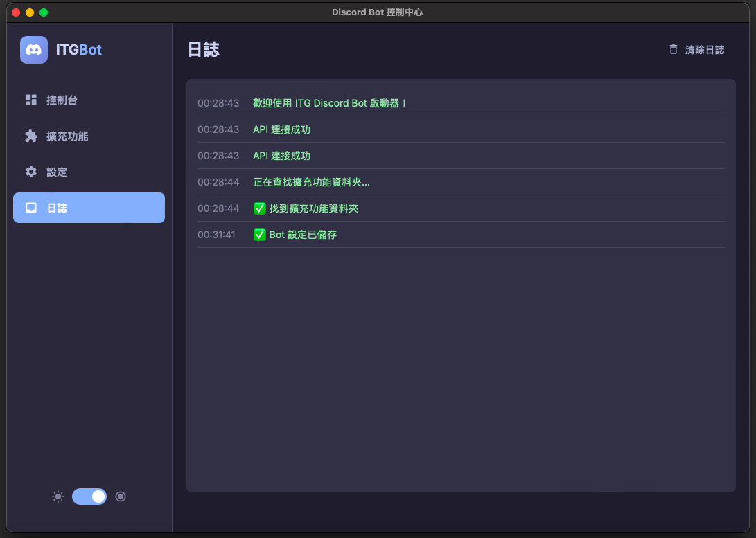Select the highlighted 日誌 tab label
Viewport: 756px width, 538px height.
[57, 208]
